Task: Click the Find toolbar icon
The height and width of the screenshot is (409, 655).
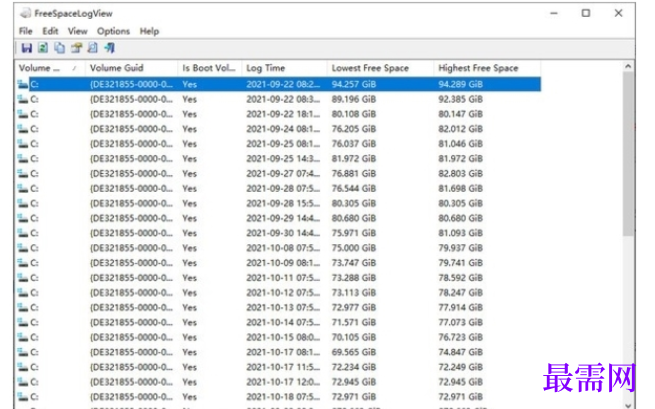Action: point(93,48)
